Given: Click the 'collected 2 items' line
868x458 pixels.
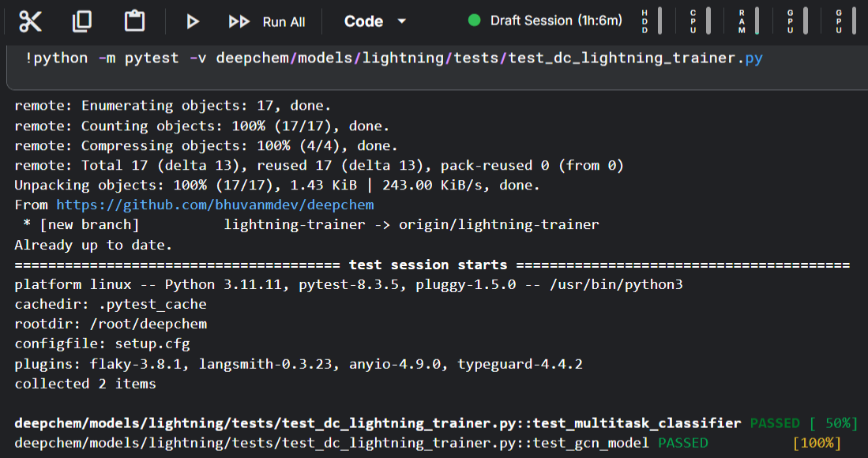Looking at the screenshot, I should tap(85, 384).
